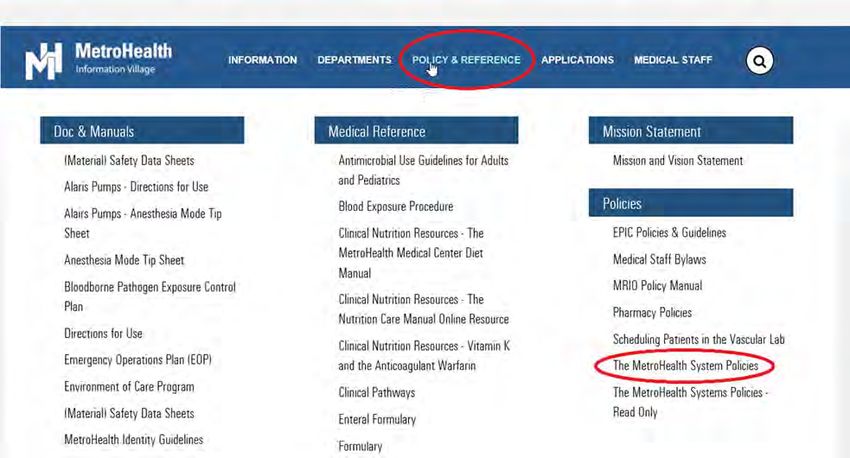Open the Enteral Formulary link
Screen dimensions: 850x458
tap(377, 420)
